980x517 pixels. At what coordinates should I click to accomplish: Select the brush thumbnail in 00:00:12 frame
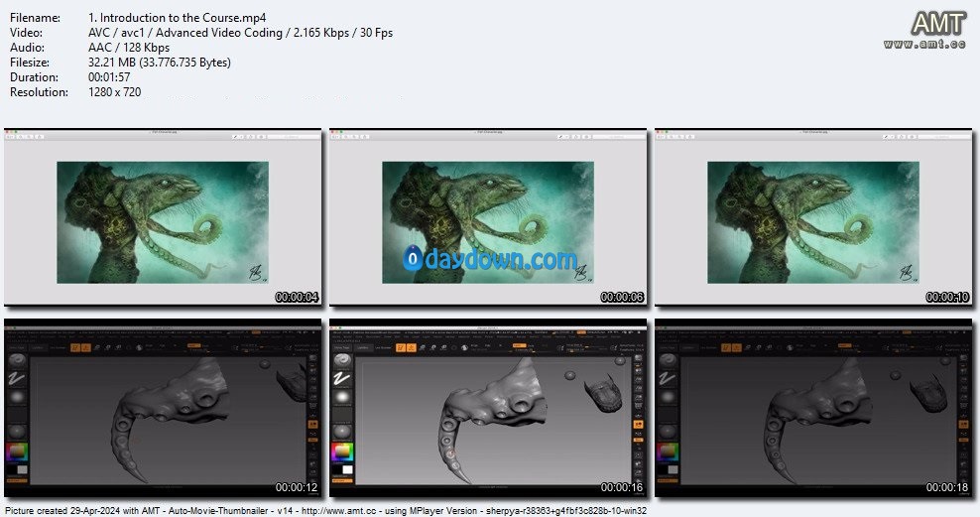(16, 361)
